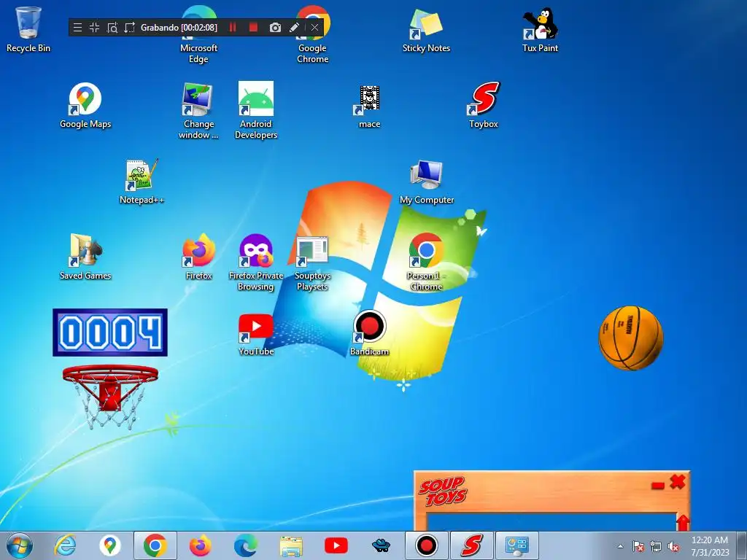Open Google Maps desktop shortcut

(x=85, y=106)
